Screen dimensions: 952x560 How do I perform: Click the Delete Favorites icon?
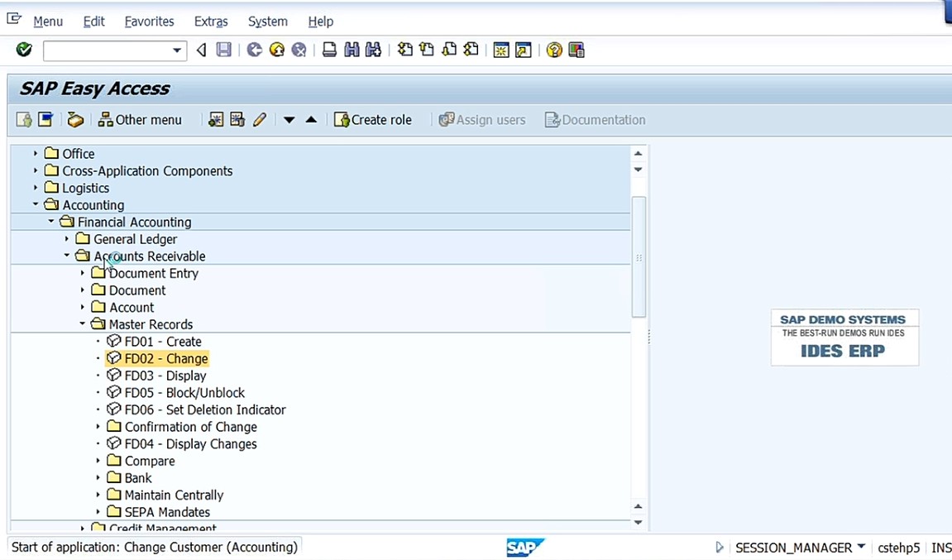pyautogui.click(x=237, y=120)
